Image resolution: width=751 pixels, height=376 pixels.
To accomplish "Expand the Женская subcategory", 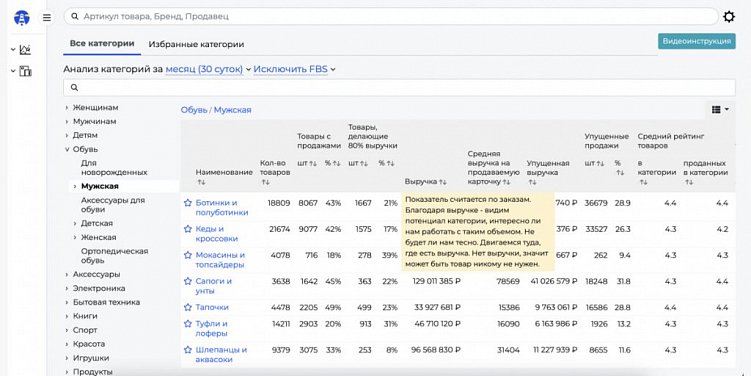I will pos(75,238).
